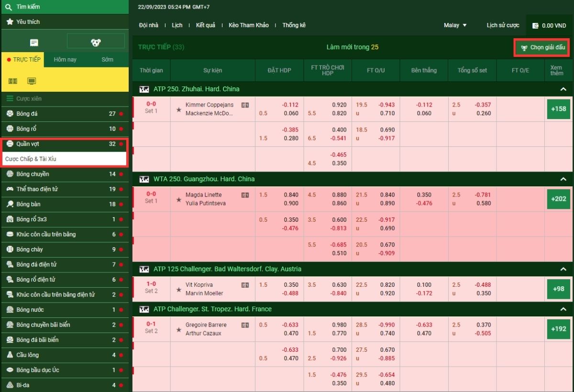Favorite the Magda Linette match star
This screenshot has width=574, height=392.
[179, 199]
